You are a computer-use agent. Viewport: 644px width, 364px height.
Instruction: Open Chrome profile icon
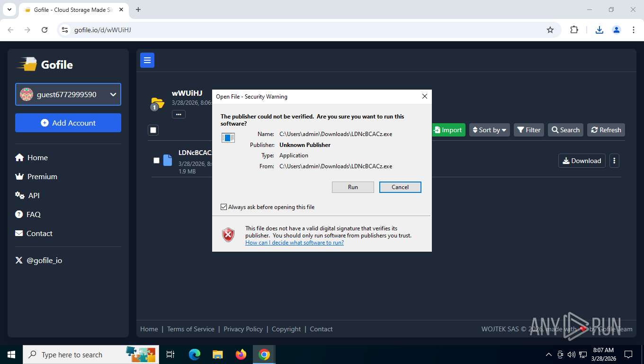pyautogui.click(x=617, y=30)
